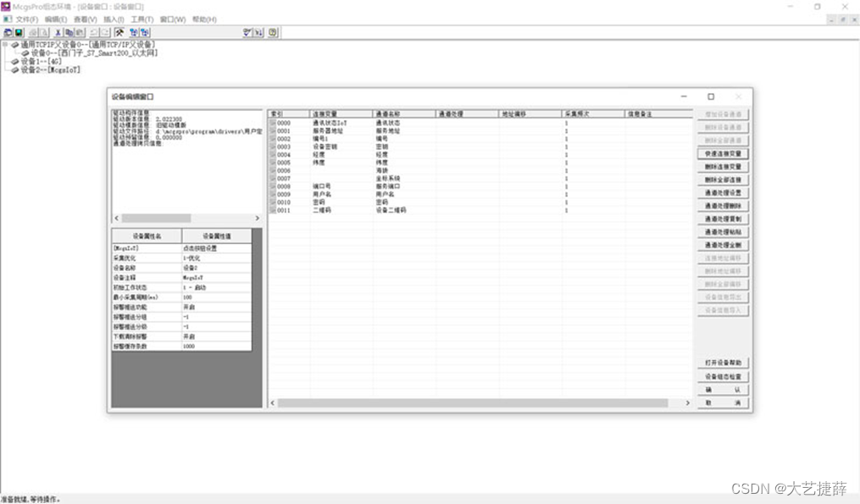Click the Save project toolbar icon
Viewport: 860px width, 504px height.
point(19,33)
